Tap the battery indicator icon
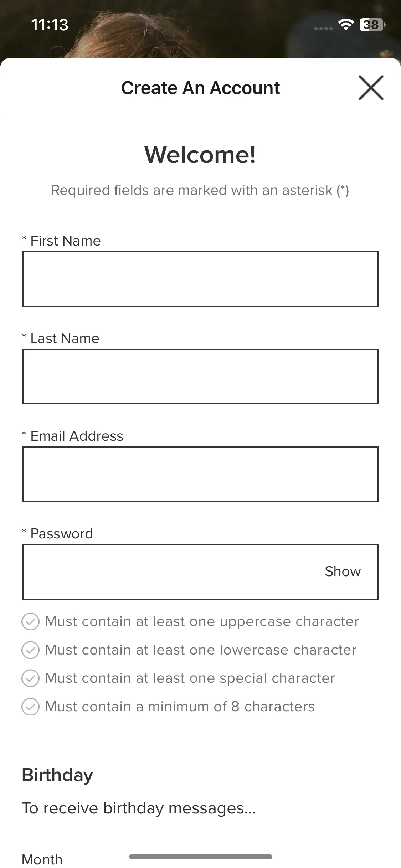401x868 pixels. pyautogui.click(x=372, y=25)
